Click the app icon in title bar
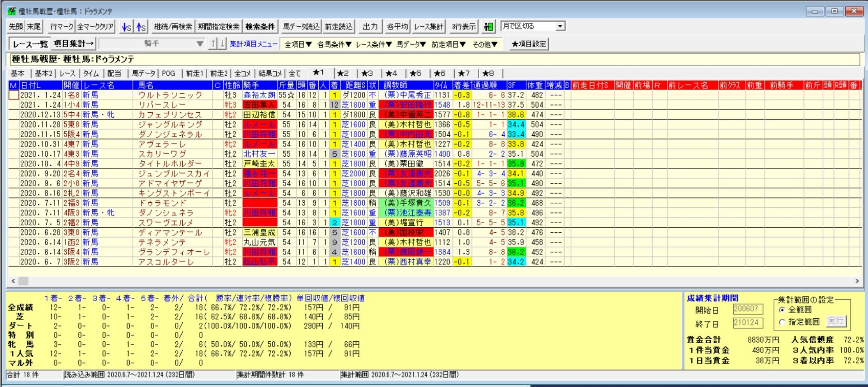 (12, 11)
